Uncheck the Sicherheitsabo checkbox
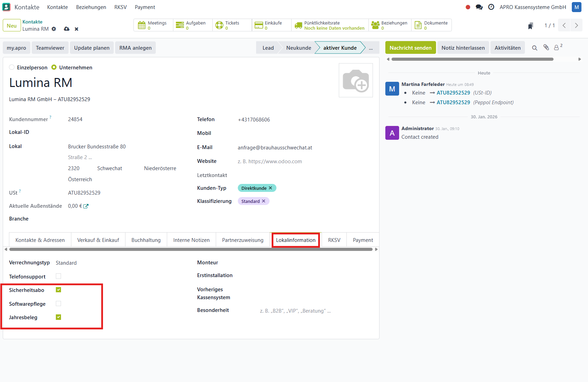Screen dimensions: 588x382 (x=59, y=290)
